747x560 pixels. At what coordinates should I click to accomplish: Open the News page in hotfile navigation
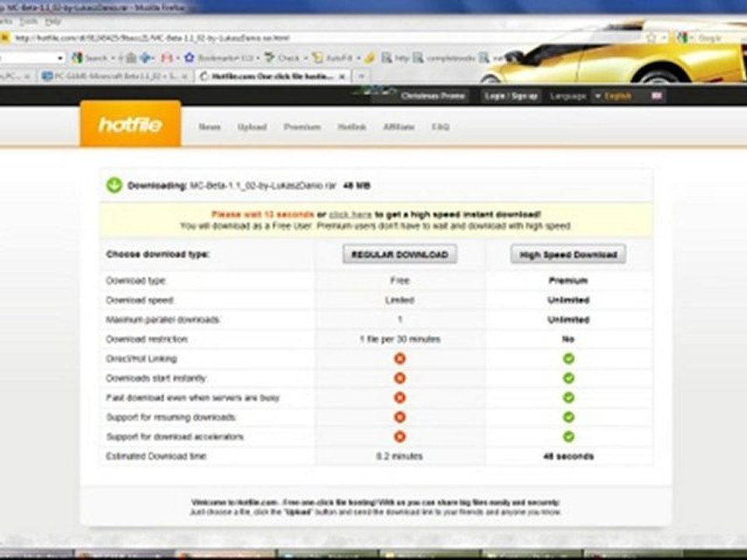209,127
